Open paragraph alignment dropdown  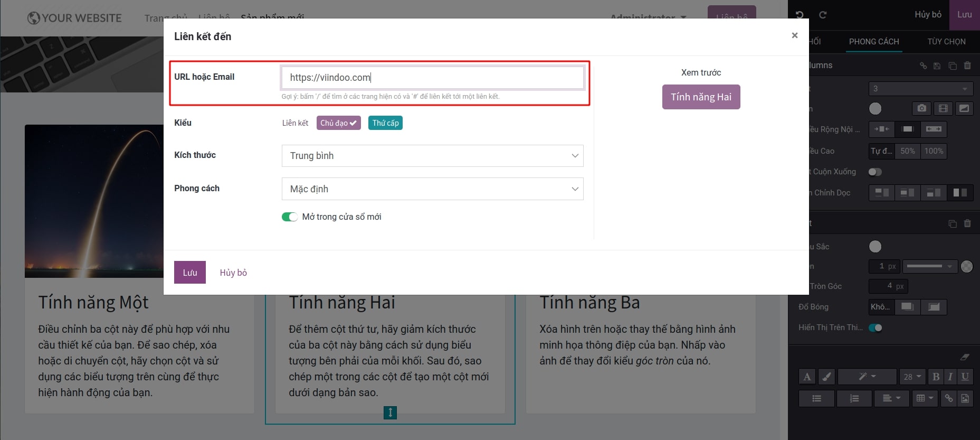coord(892,398)
